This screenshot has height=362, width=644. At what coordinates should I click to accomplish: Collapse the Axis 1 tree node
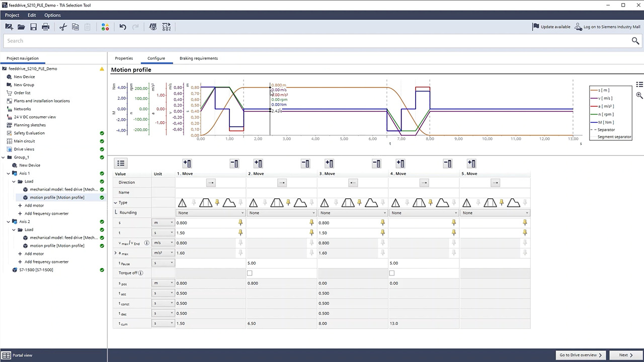[9, 173]
